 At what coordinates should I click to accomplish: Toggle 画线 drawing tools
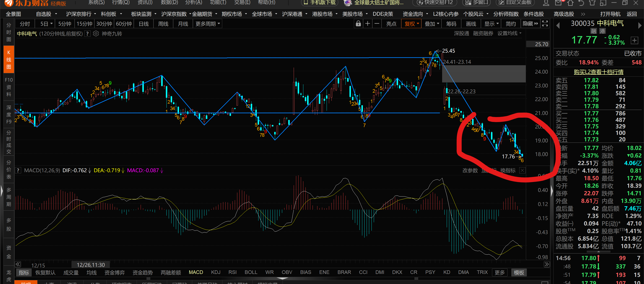[x=471, y=24]
